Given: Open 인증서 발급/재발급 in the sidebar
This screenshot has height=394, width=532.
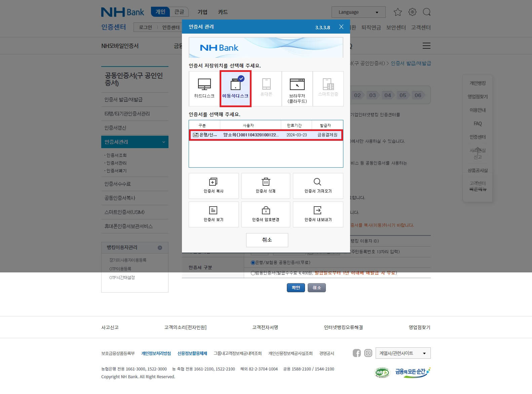Looking at the screenshot, I should coord(123,100).
